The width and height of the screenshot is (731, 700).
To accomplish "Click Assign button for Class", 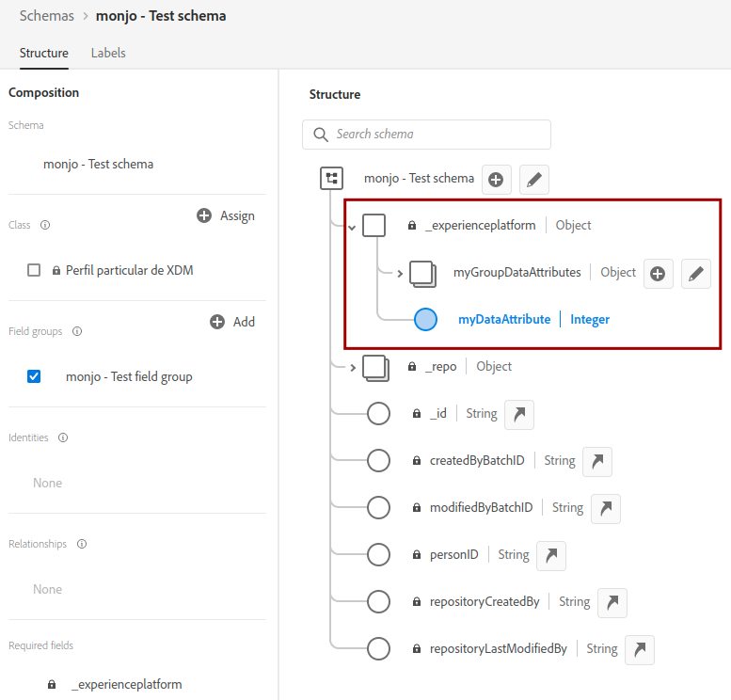I will [x=226, y=215].
